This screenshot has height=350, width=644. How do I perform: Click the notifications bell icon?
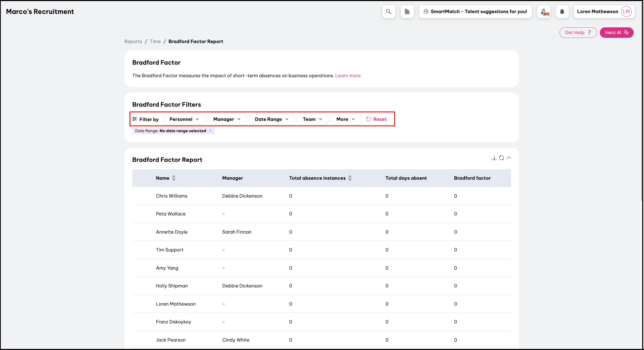(x=562, y=12)
